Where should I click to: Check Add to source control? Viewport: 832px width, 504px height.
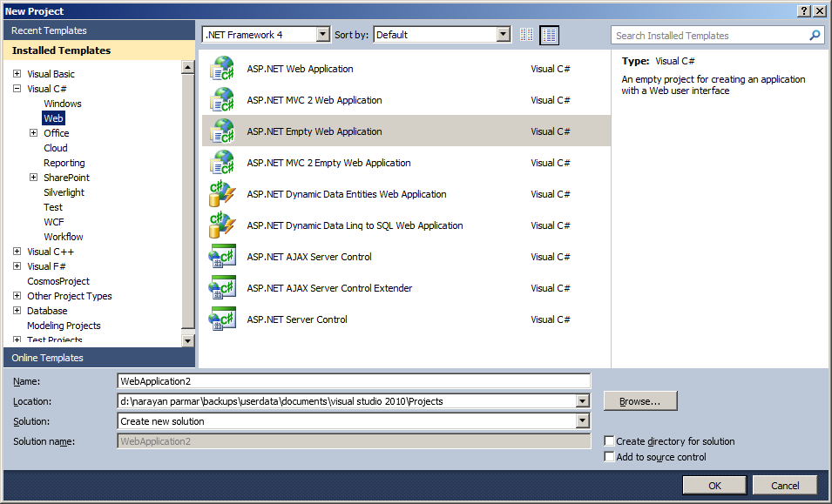tap(609, 457)
